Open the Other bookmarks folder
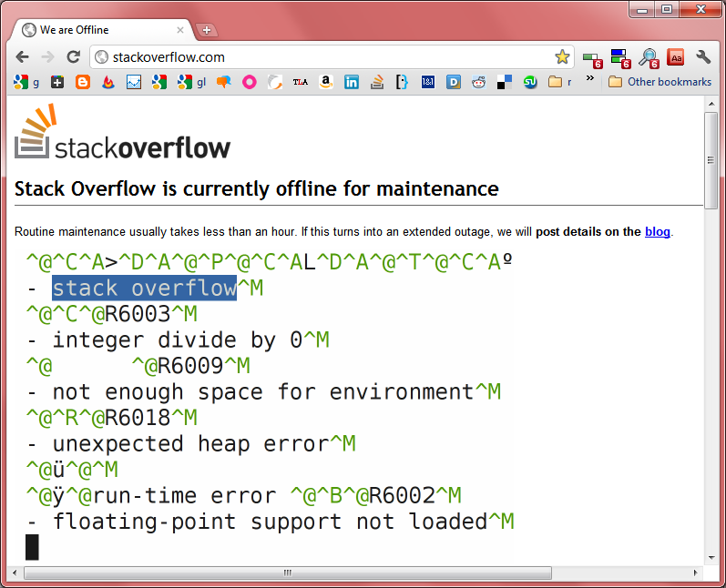This screenshot has height=588, width=726. coord(660,82)
